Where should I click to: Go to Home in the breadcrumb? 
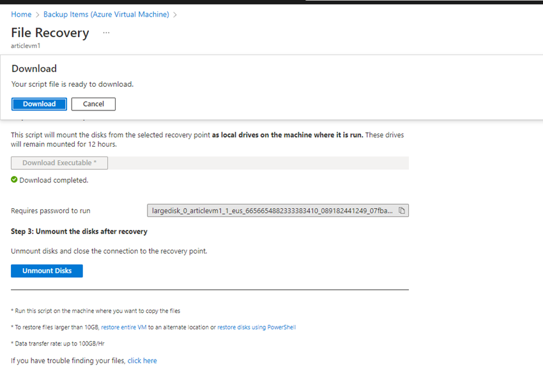(x=21, y=14)
